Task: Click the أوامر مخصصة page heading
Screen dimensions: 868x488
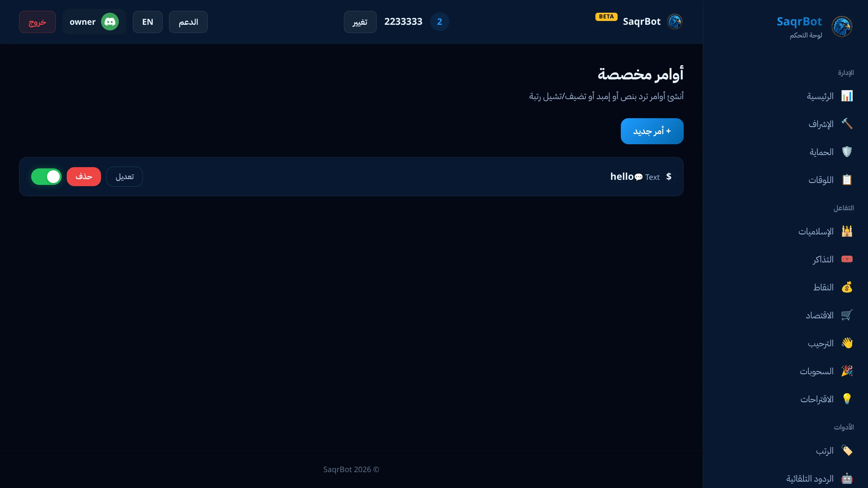Action: 641,74
